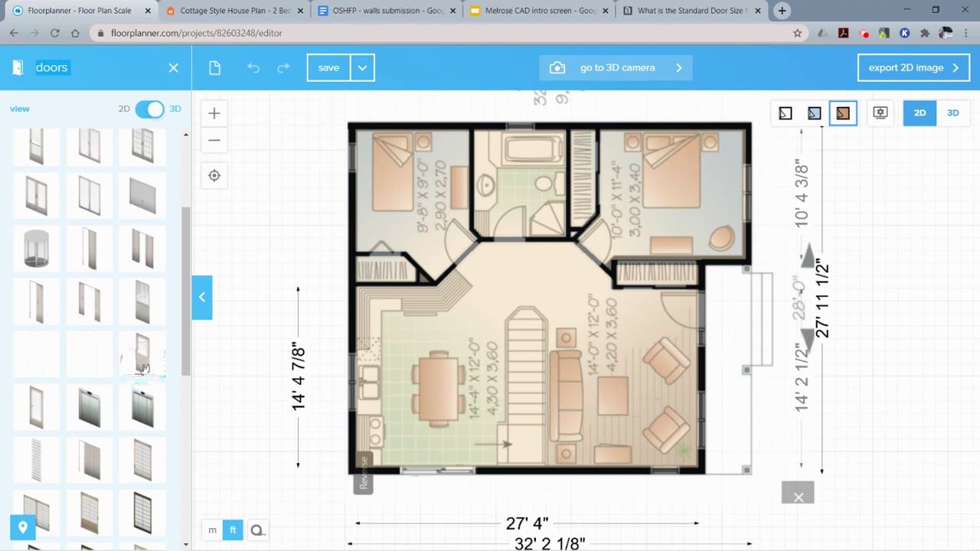Toggle the sidebar 2D/3D preview switch
980x551 pixels.
coord(149,109)
